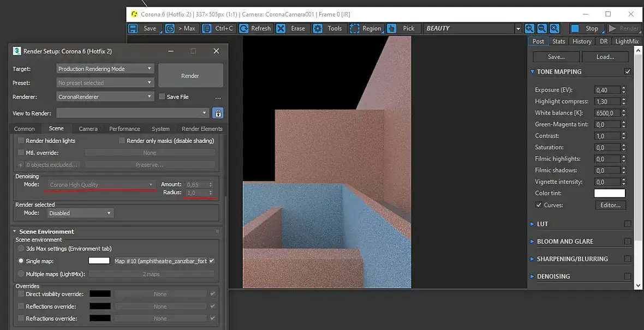Click the Ctrl+C copy icon

click(x=207, y=28)
